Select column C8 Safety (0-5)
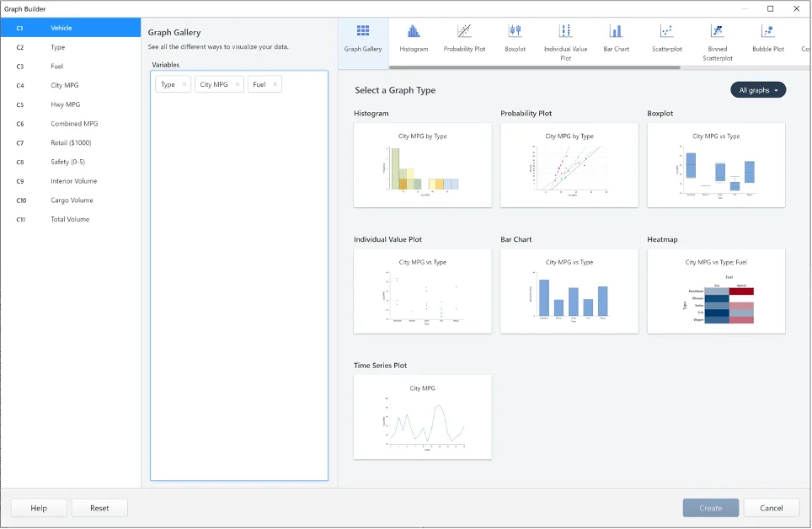 point(71,163)
